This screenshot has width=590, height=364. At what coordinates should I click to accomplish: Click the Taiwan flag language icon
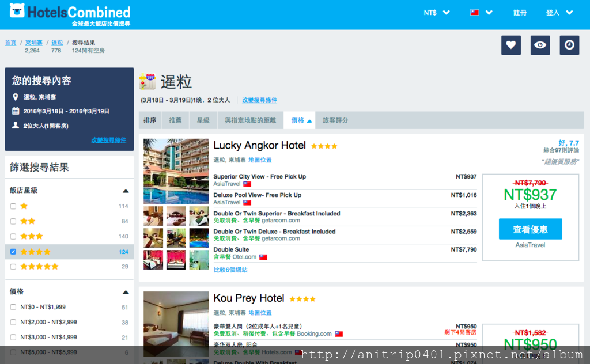click(x=475, y=13)
